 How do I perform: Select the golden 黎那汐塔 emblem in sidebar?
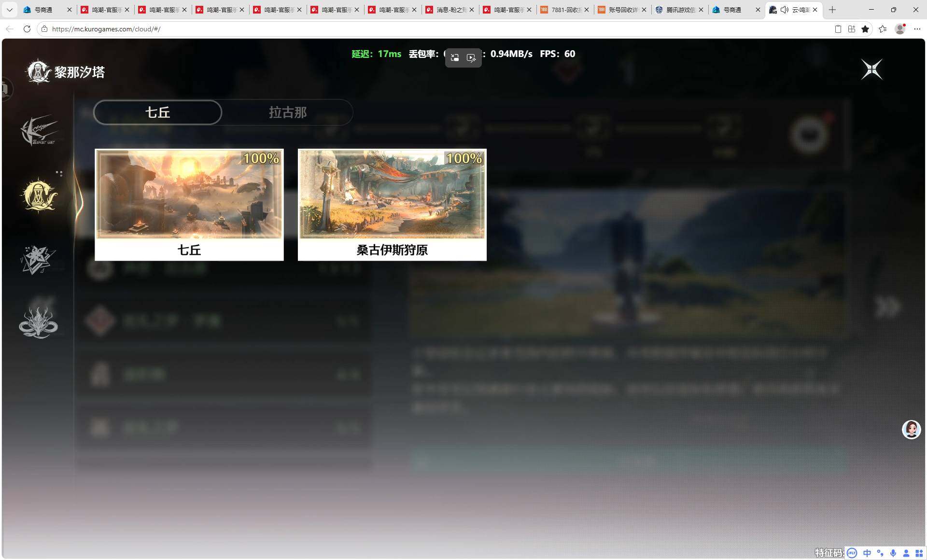coord(39,195)
